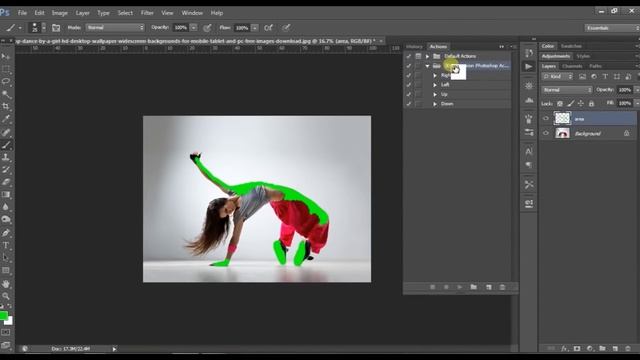Image resolution: width=640 pixels, height=360 pixels.
Task: Collapse the expanded Photoshop Action set
Action: [427, 66]
